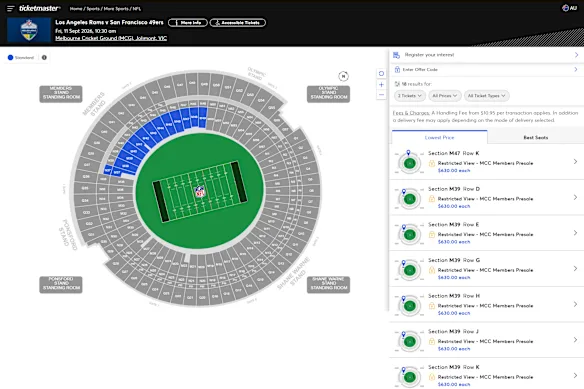
Task: Open Section M39 Row G chevron
Action: click(x=575, y=268)
